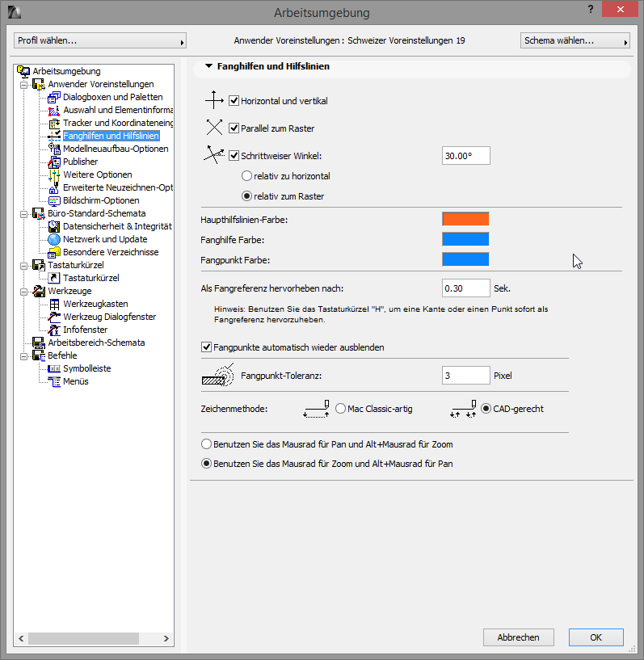Viewport: 644px width, 660px height.
Task: Click tree horizontal scrollbar left arrow
Action: pos(21,638)
